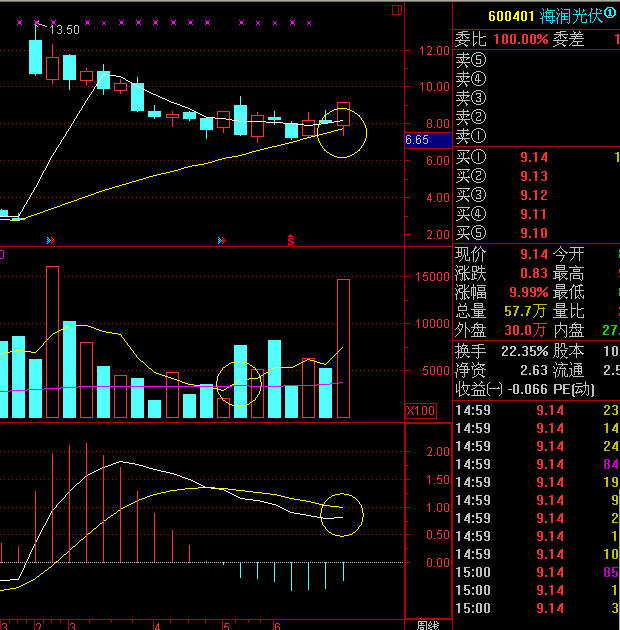Click the 13.50 high price annotation
This screenshot has height=630, width=620.
(64, 30)
